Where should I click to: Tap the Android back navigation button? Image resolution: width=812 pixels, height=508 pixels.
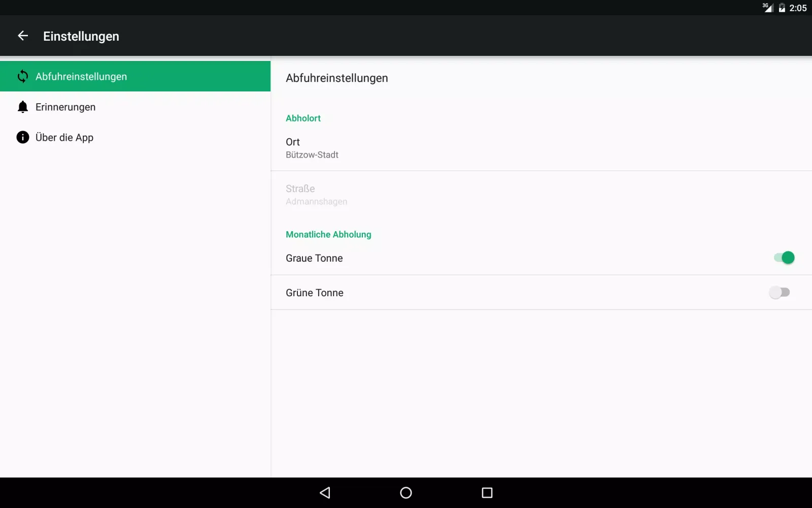pyautogui.click(x=325, y=492)
